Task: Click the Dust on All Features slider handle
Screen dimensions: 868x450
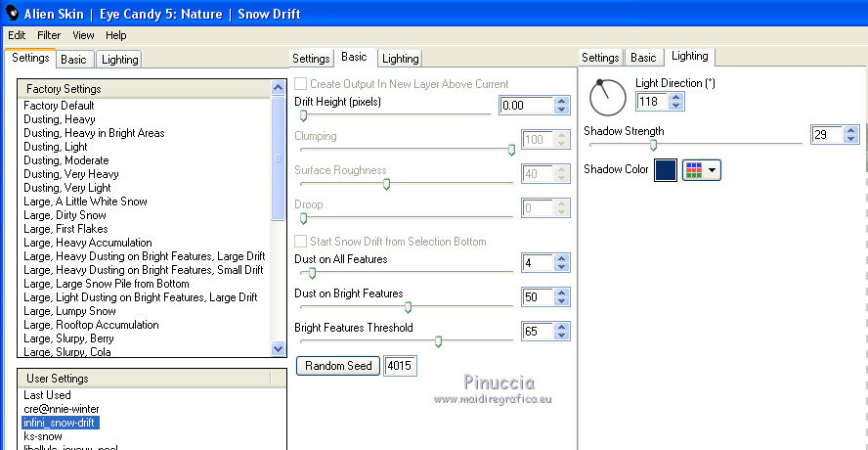Action: pyautogui.click(x=312, y=273)
